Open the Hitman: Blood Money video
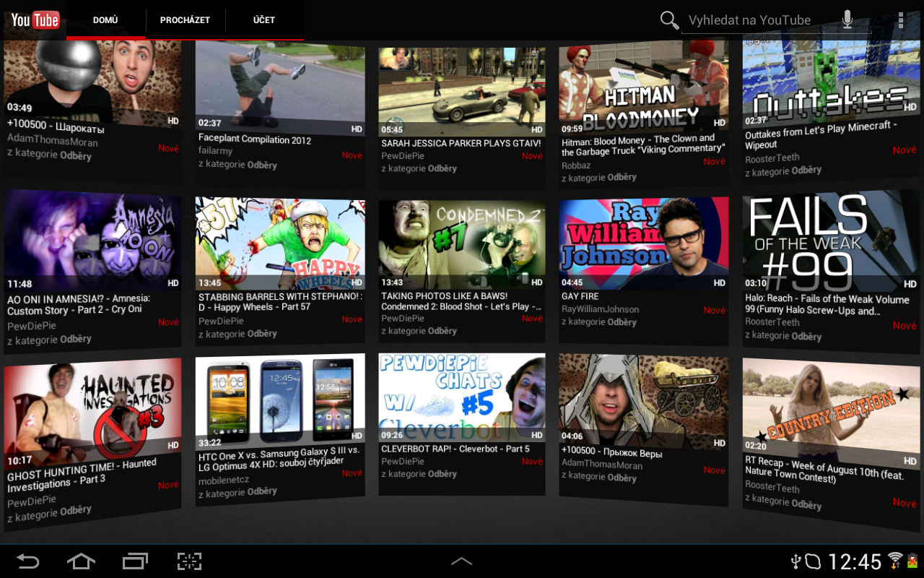 (642, 83)
